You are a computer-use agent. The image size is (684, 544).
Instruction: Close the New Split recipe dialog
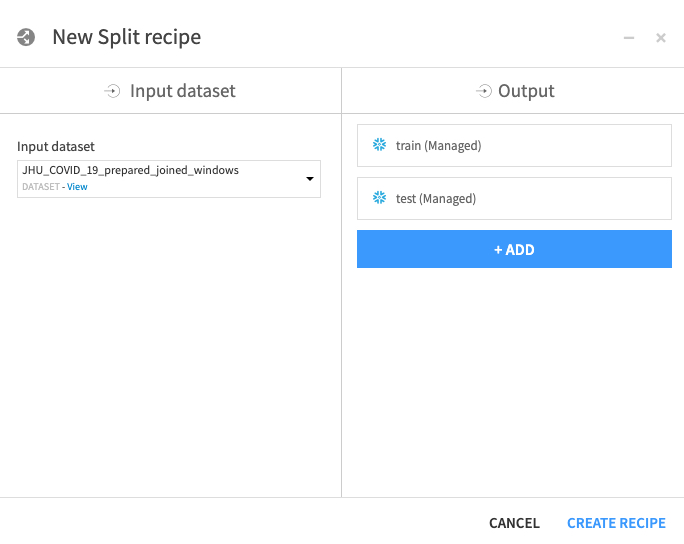click(x=661, y=38)
